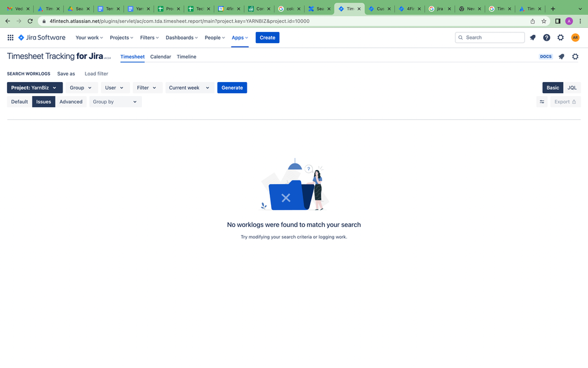Bookmark this page with the star icon
This screenshot has width=588, height=368.
(x=544, y=21)
